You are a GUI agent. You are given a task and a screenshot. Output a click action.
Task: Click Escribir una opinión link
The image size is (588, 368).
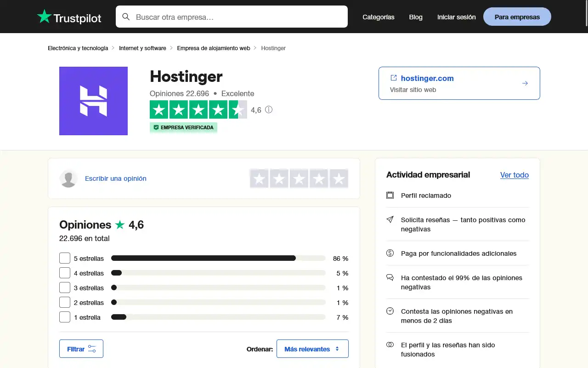click(x=116, y=178)
